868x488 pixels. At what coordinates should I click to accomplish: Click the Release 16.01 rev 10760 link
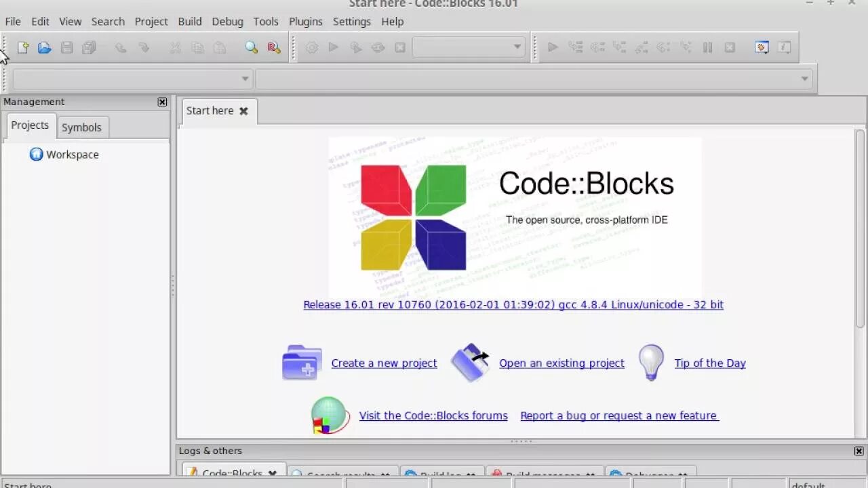pos(513,304)
